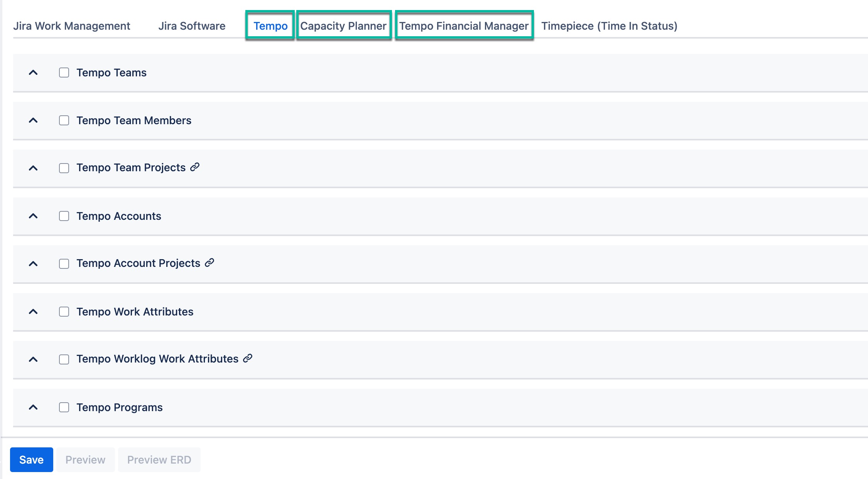This screenshot has height=479, width=868.
Task: Collapse the Tempo Teams section chevron
Action: coord(33,73)
